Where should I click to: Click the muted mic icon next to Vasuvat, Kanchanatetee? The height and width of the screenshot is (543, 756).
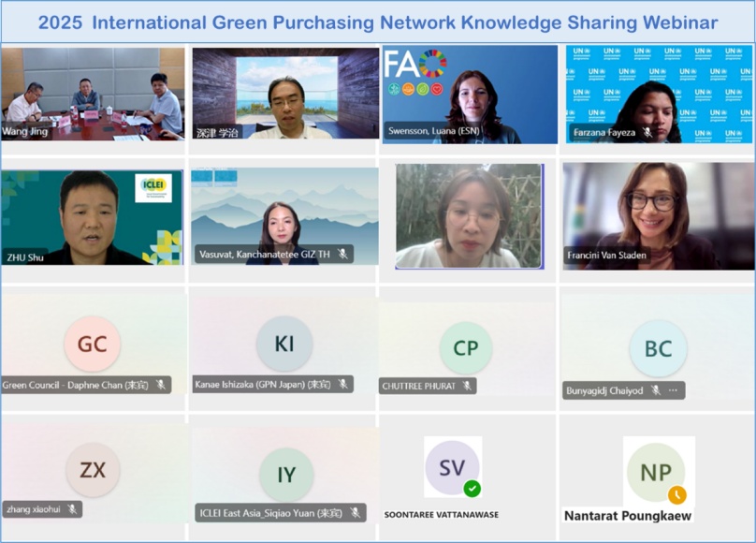click(343, 254)
